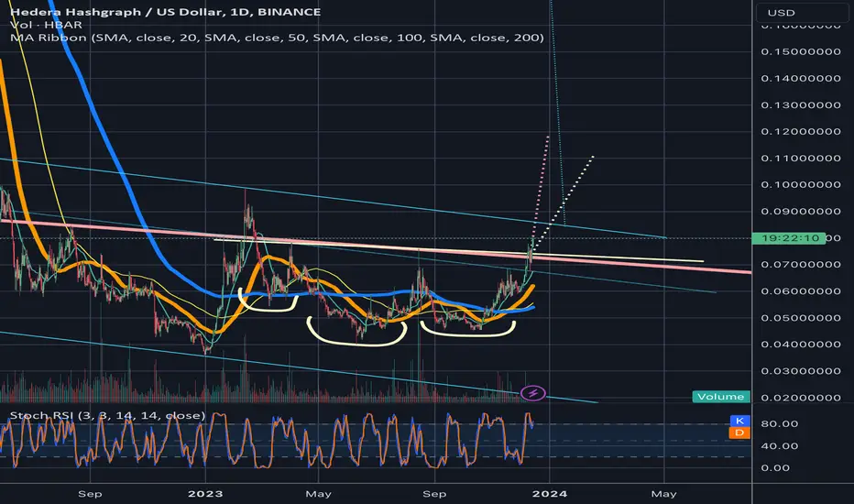Click the 80.00 Stoch RSI level
Screen dimensions: 854x504
coord(780,424)
